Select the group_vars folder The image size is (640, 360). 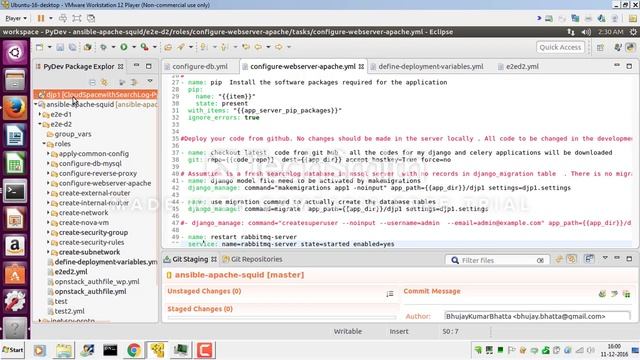[x=73, y=134]
